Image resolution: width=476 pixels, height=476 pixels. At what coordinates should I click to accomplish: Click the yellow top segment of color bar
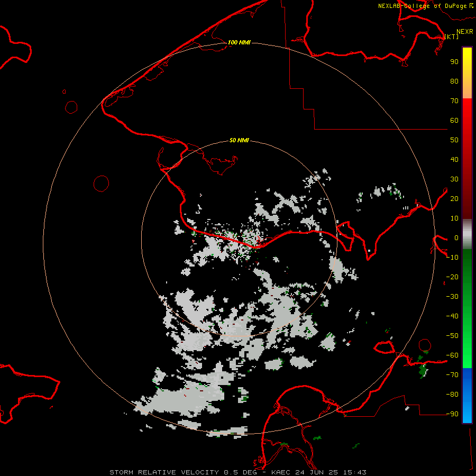click(x=467, y=73)
